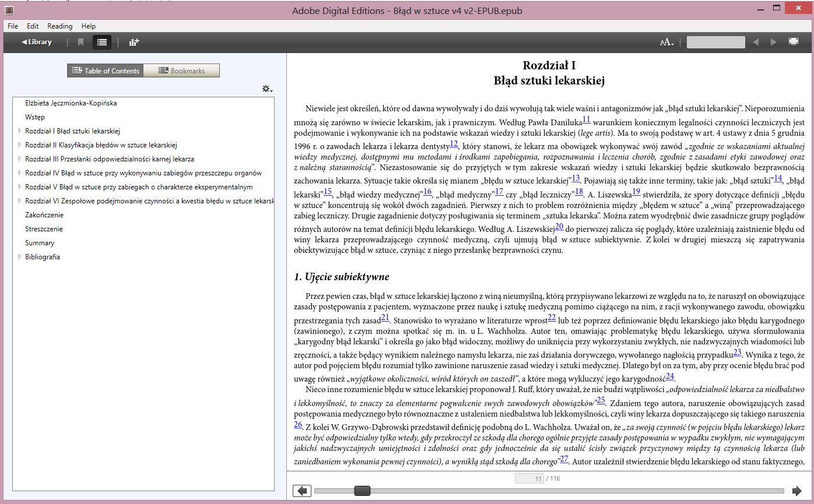
Task: Expand Rozdział II Klasyfikacja błędów node
Action: [x=20, y=145]
